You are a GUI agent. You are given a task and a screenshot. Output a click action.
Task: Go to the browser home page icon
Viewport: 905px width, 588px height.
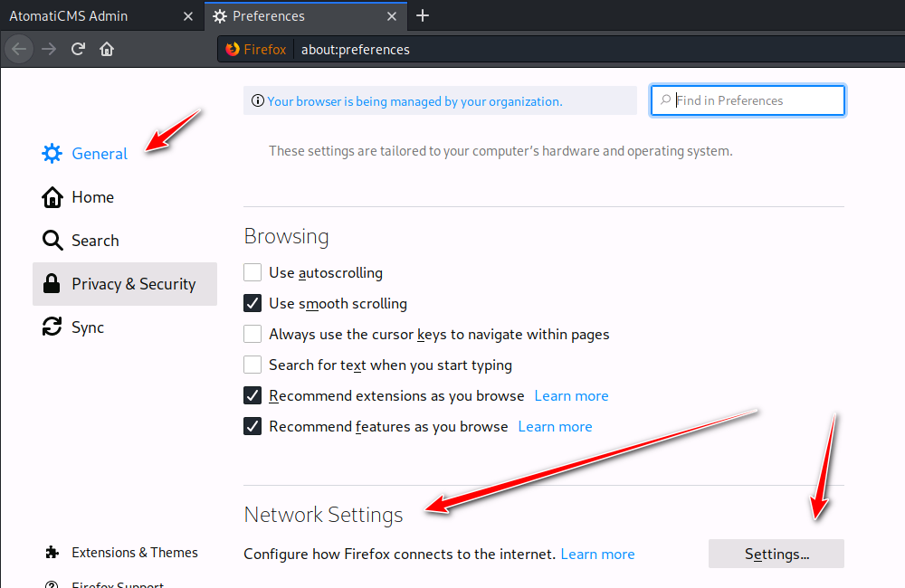(x=107, y=49)
